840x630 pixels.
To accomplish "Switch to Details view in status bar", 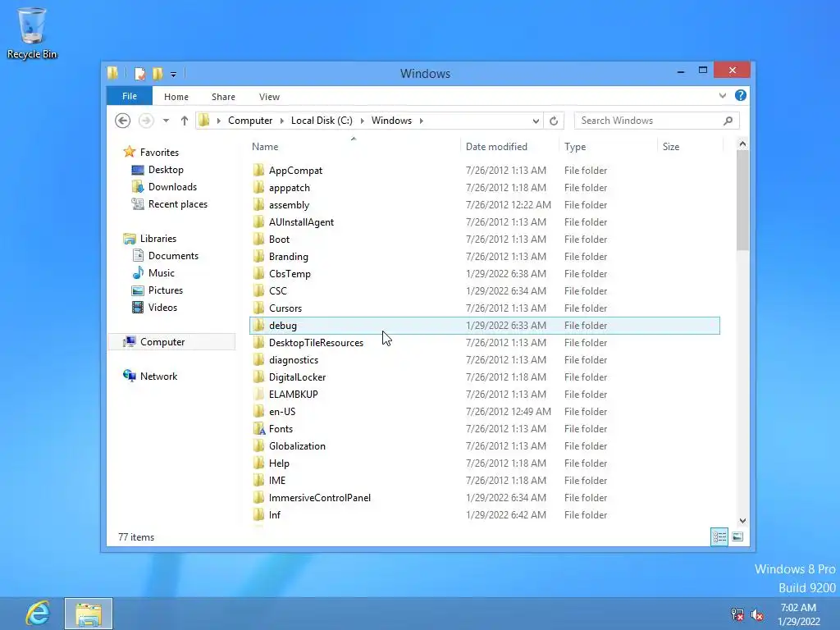I will click(719, 536).
